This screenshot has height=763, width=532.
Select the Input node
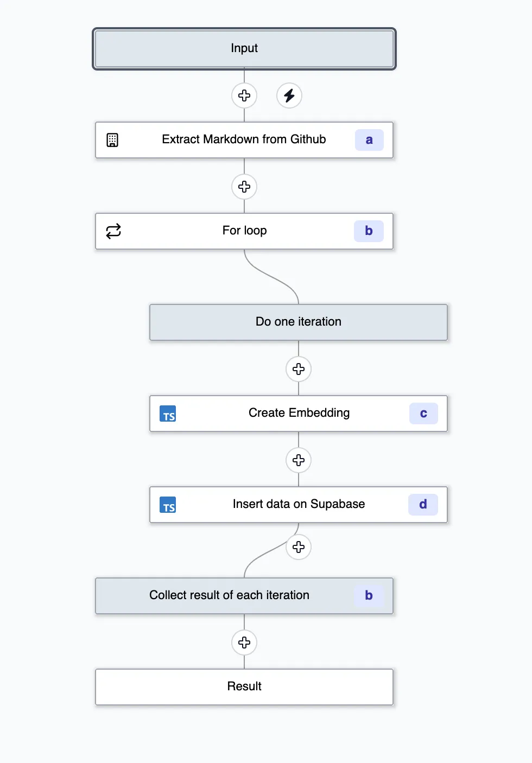[x=244, y=48]
